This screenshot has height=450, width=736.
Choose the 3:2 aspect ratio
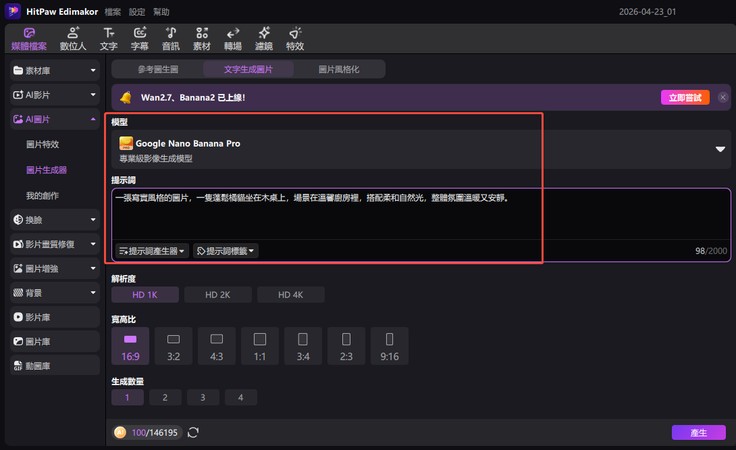[x=174, y=346]
